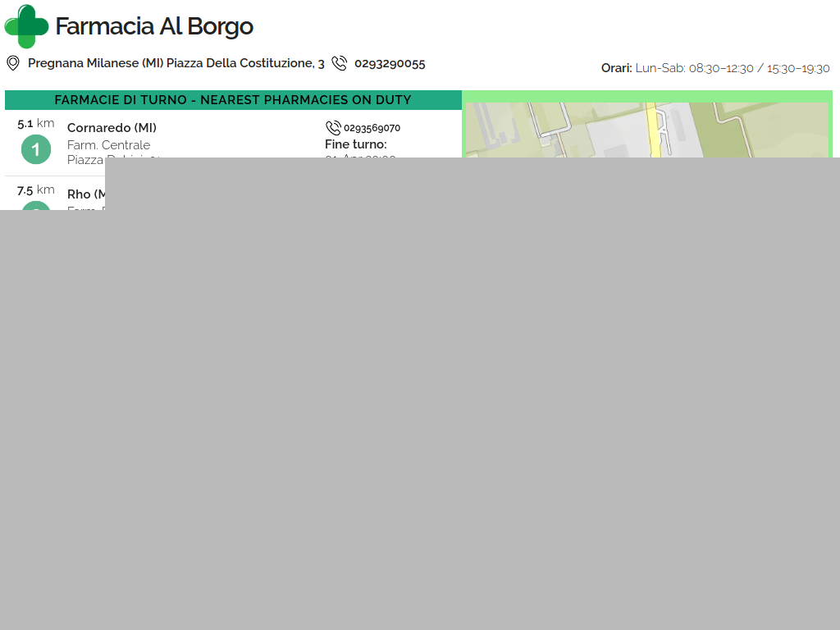Click the light green map border strip
840x630 pixels.
(646, 96)
